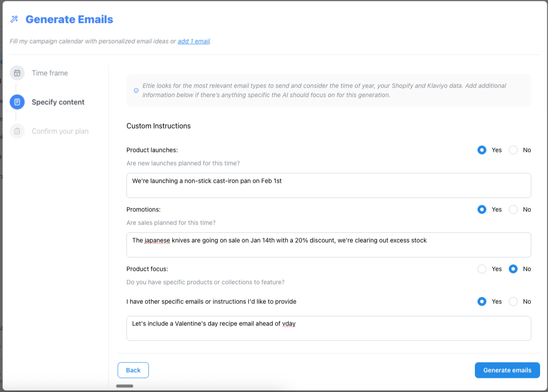
Task: Click the Back button
Action: (133, 370)
